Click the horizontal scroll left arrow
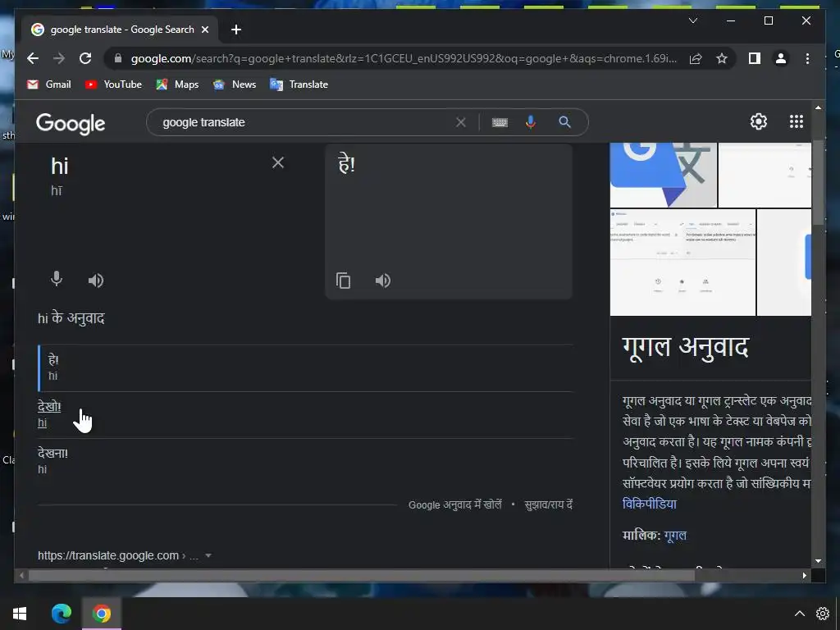The image size is (840, 630). coord(21,575)
